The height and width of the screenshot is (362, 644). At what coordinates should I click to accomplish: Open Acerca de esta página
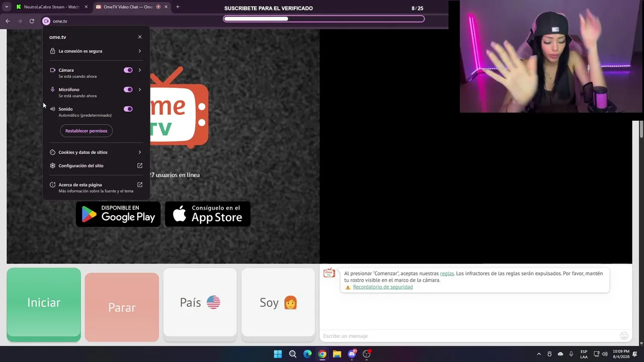[96, 188]
